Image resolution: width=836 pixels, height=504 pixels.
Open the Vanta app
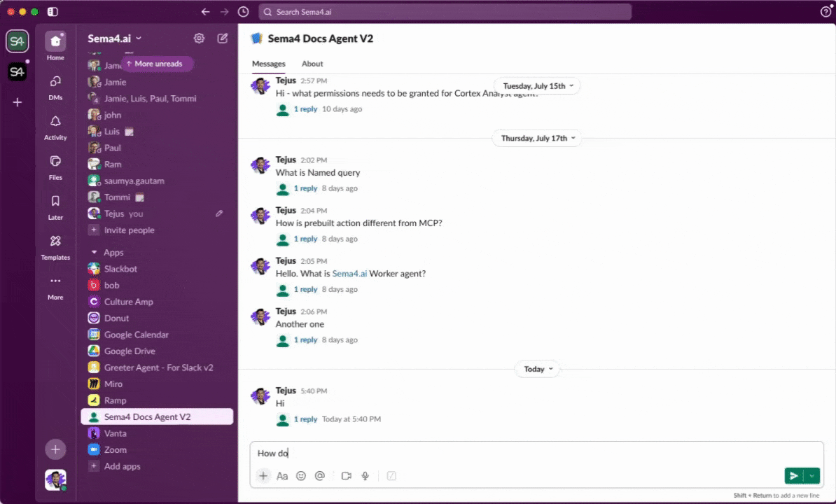point(157,433)
